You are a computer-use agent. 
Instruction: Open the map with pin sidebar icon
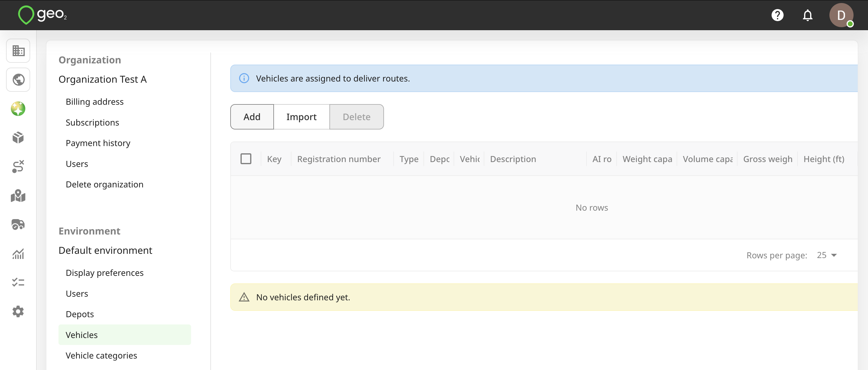pos(18,196)
